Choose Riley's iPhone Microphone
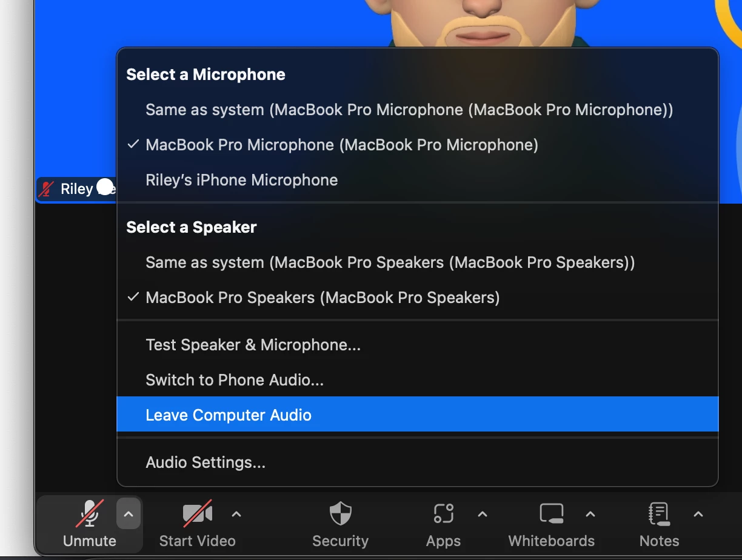The width and height of the screenshot is (742, 560). 417,180
